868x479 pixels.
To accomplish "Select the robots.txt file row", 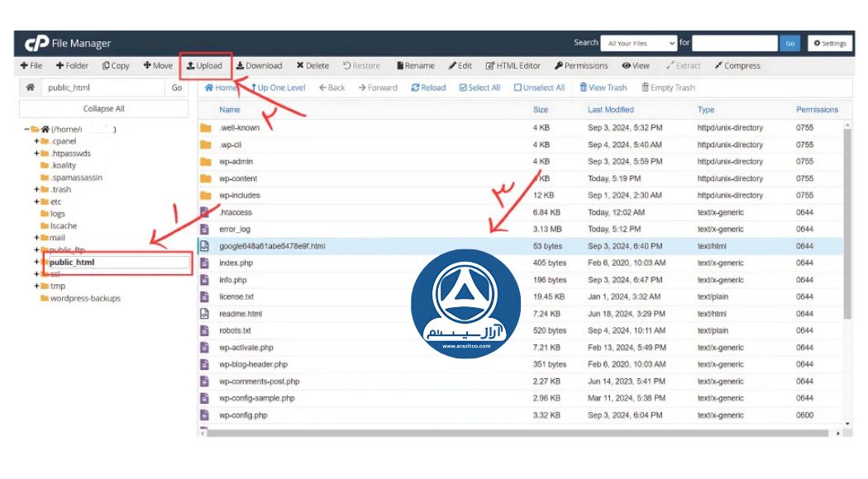I will pos(520,331).
